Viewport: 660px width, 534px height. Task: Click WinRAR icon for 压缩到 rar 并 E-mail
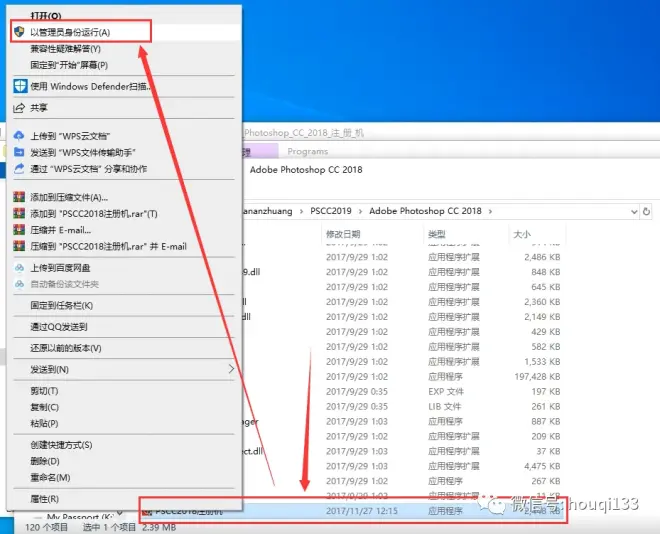point(19,246)
